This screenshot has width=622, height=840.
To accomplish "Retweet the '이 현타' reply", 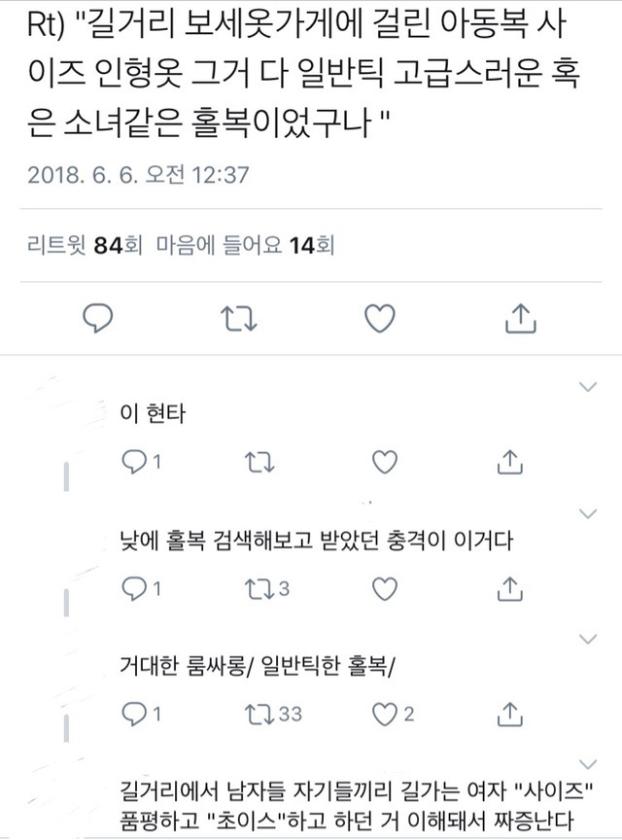I will tap(258, 464).
